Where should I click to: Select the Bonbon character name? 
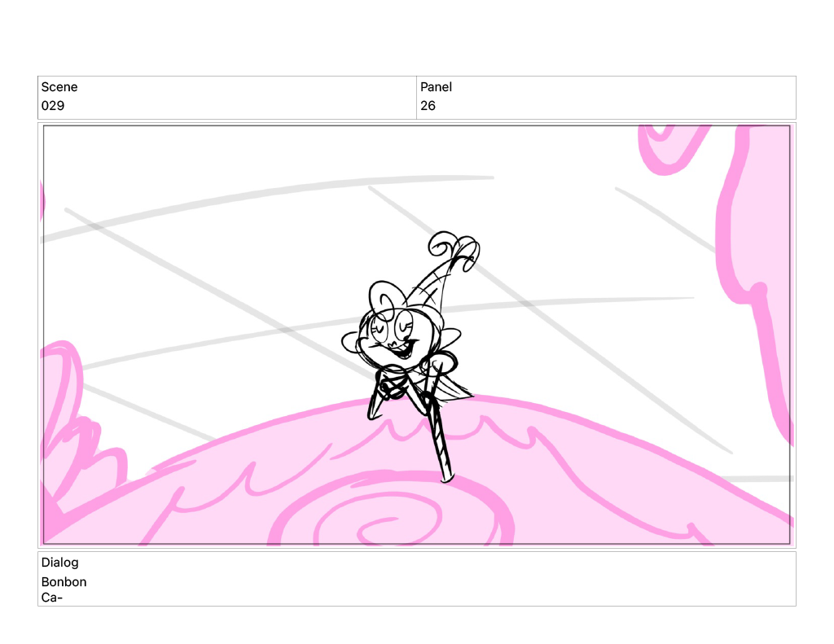click(64, 582)
